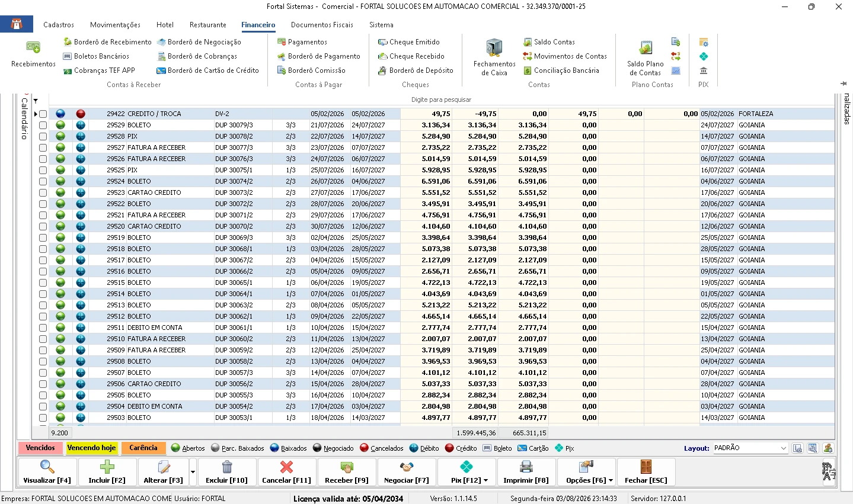The width and height of the screenshot is (853, 504).
Task: Open layout settings icon beside PADRÃO
Action: click(797, 448)
